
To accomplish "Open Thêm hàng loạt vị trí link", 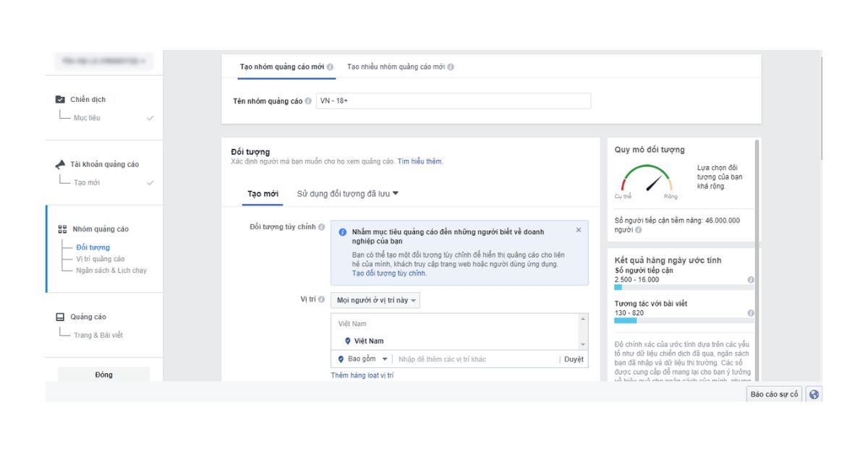I will click(362, 375).
